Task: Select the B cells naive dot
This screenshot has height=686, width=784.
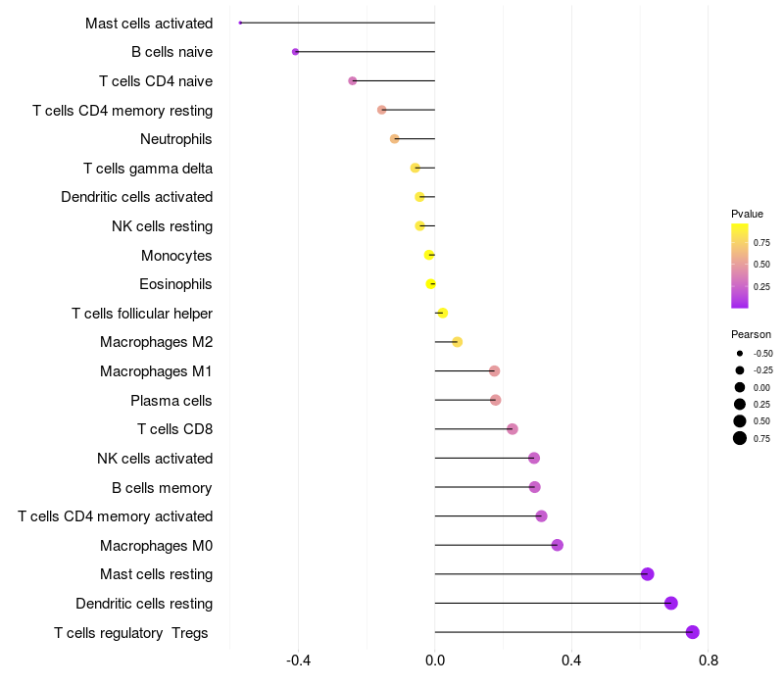Action: (x=296, y=52)
